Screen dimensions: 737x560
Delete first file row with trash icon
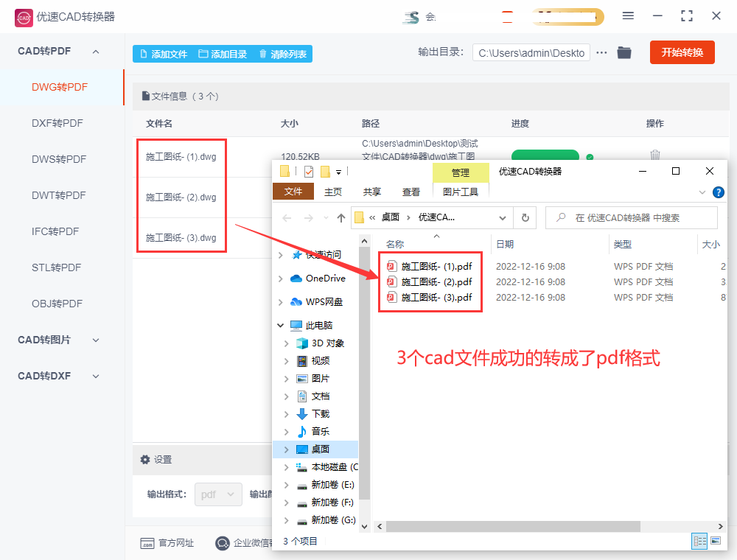(654, 155)
